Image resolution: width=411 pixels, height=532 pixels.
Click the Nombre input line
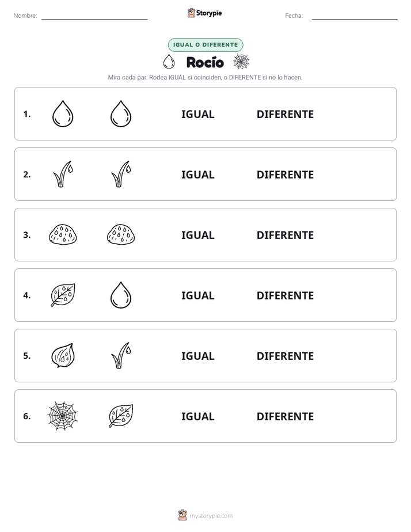click(x=94, y=16)
